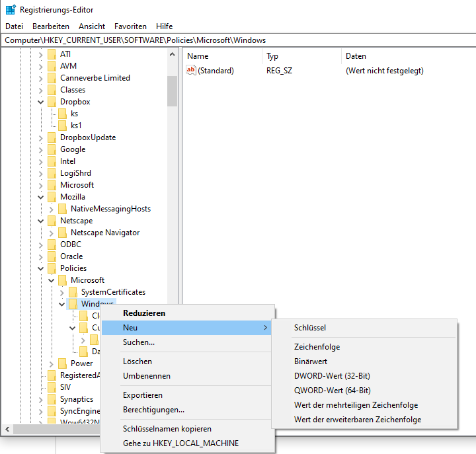Select the ATI folder icon
Screen dimensions: 476x454
(x=52, y=54)
